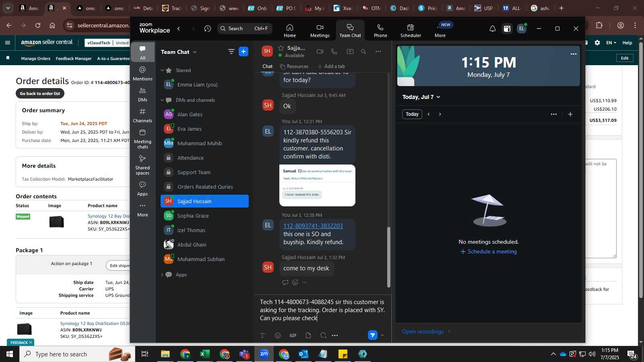Go to next day in calendar
The height and width of the screenshot is (362, 644).
click(440, 114)
